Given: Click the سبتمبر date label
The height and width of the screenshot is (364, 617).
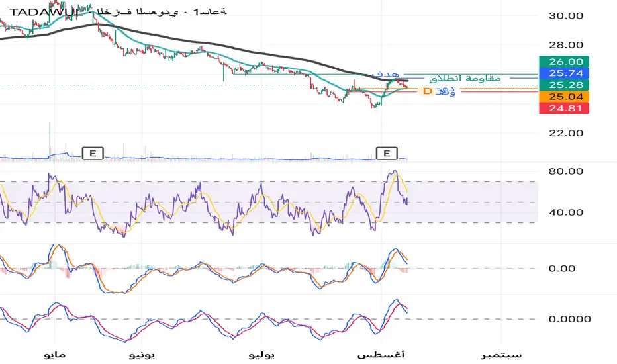Looking at the screenshot, I should [501, 355].
